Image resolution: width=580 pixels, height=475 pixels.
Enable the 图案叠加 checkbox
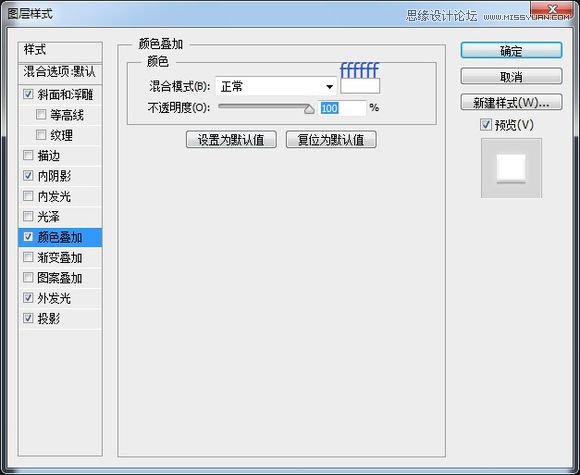(x=28, y=277)
